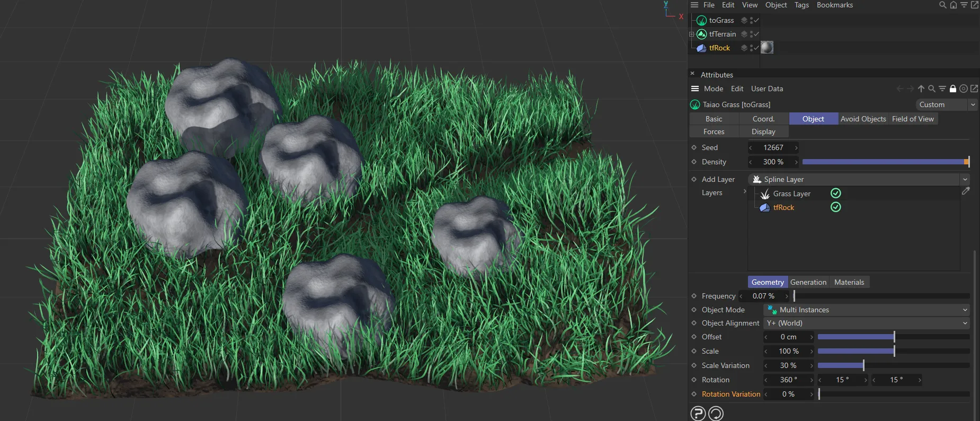Screen dimensions: 980x421
Task: Go forward in Attributes history
Action: point(910,89)
